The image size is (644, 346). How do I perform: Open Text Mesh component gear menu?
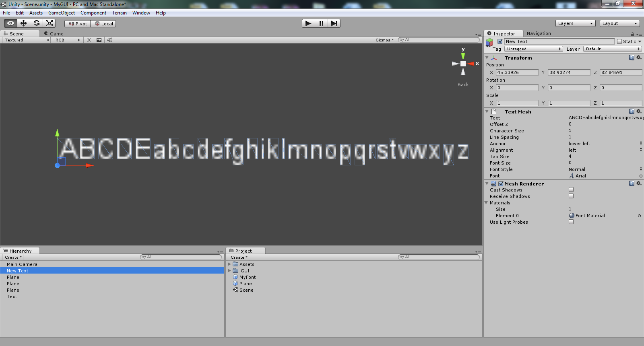click(639, 111)
